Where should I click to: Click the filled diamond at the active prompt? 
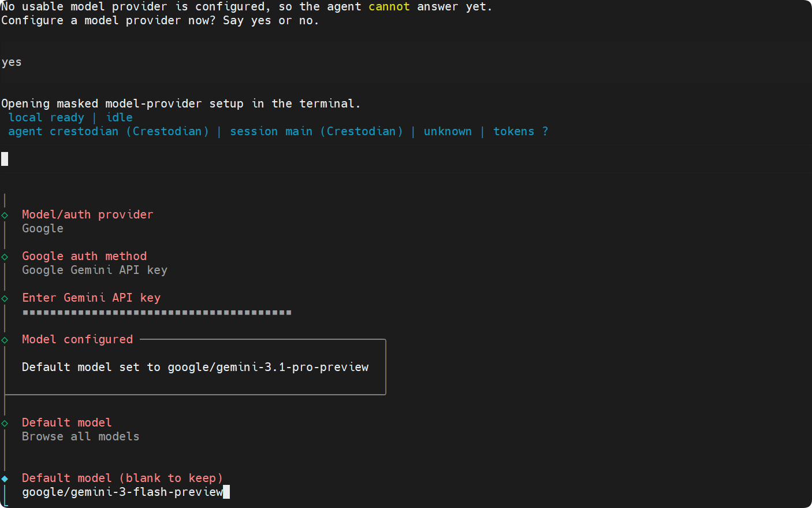(5, 479)
